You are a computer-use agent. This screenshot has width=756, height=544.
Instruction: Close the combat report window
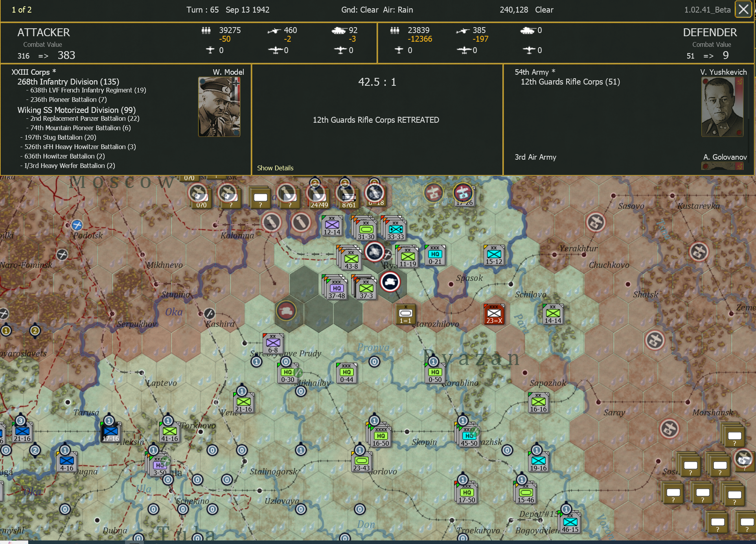[743, 9]
